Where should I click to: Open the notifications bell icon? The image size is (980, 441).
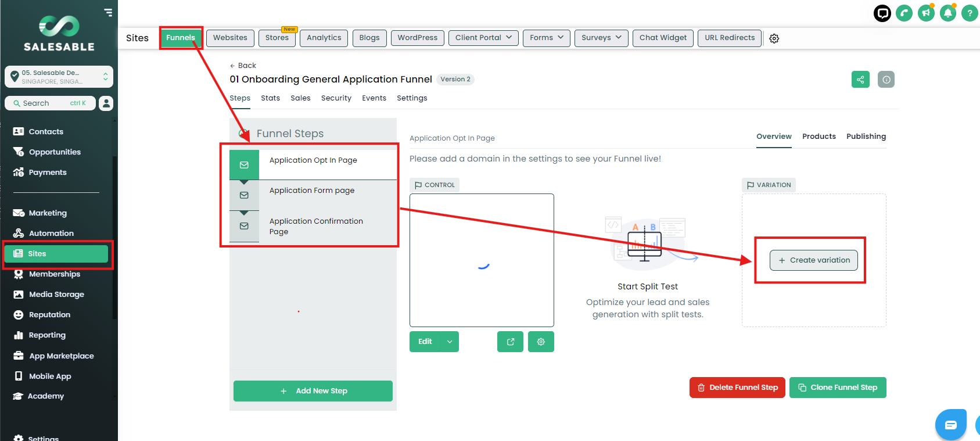pos(948,13)
